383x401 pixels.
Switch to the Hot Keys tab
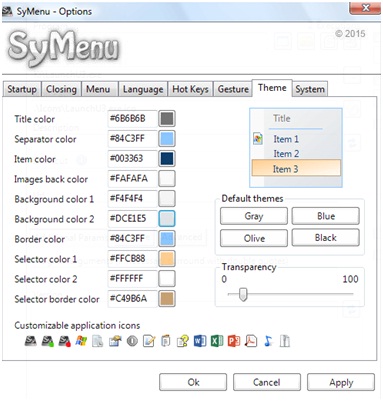[x=190, y=89]
